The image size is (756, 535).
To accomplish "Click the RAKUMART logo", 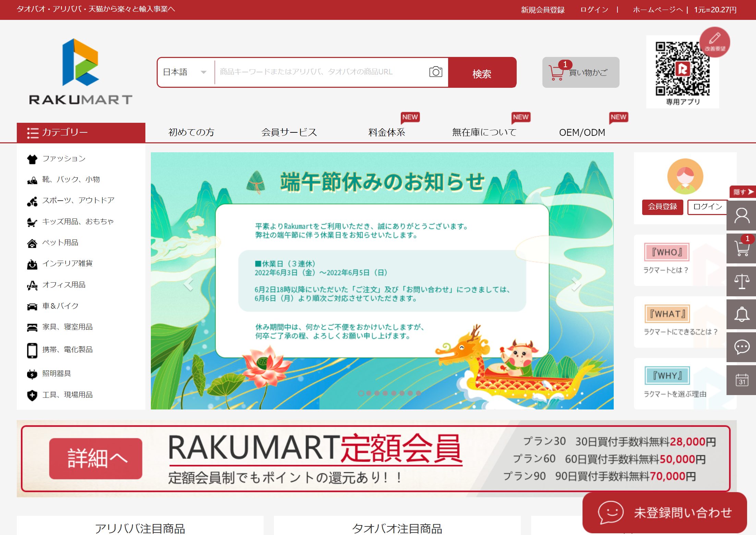I will (x=81, y=71).
